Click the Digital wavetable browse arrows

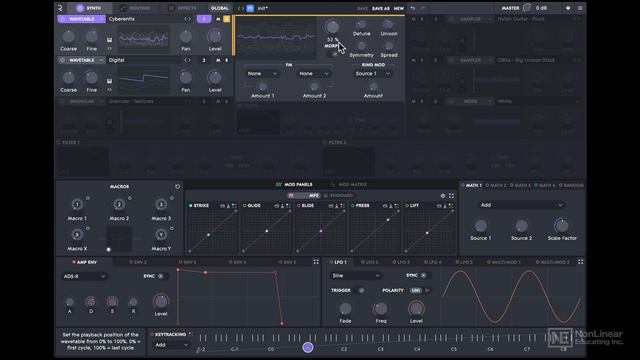pos(187,60)
